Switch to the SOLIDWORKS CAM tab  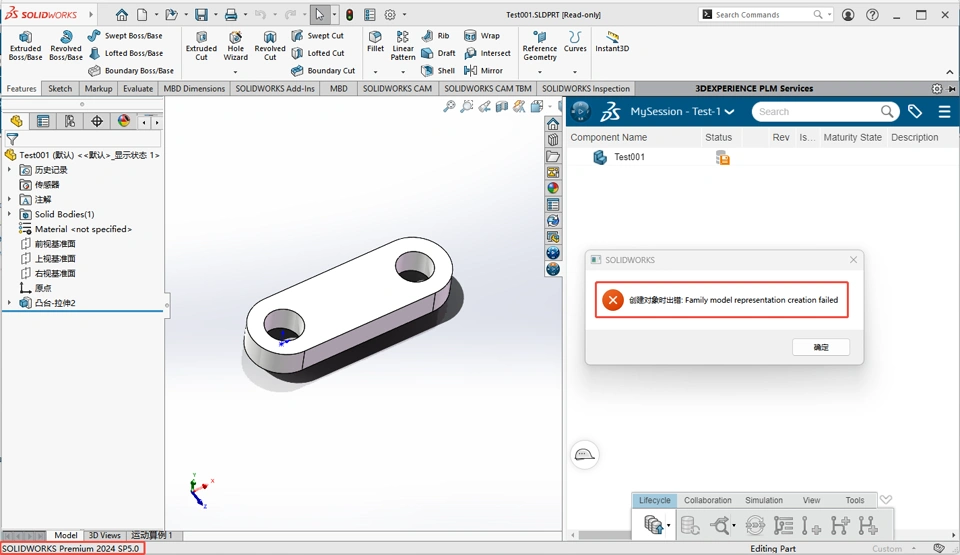pyautogui.click(x=397, y=88)
